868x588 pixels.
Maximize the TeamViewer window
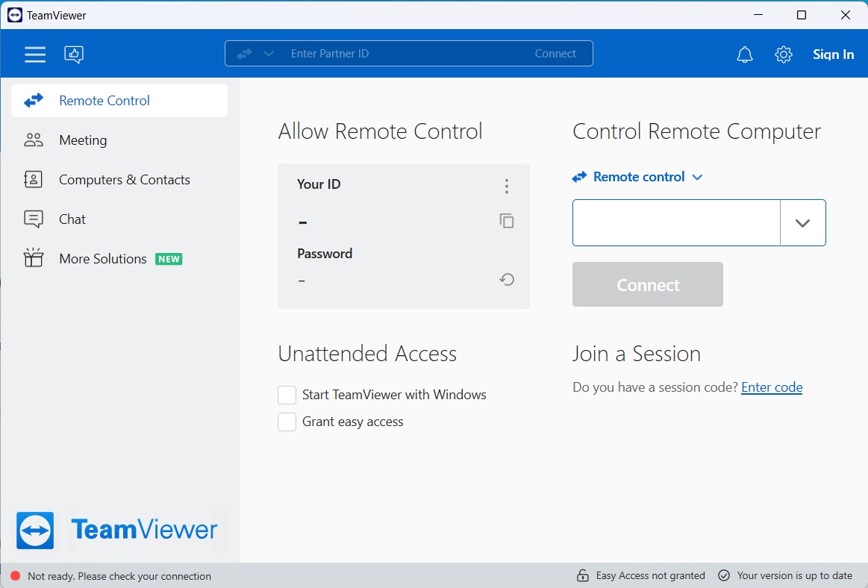801,15
